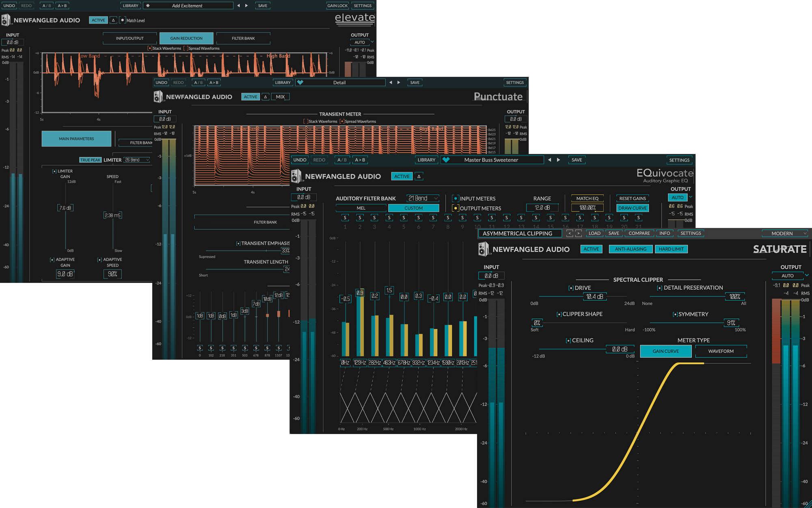This screenshot has width=812, height=508.
Task: Open Library in Punctuate
Action: tap(283, 82)
